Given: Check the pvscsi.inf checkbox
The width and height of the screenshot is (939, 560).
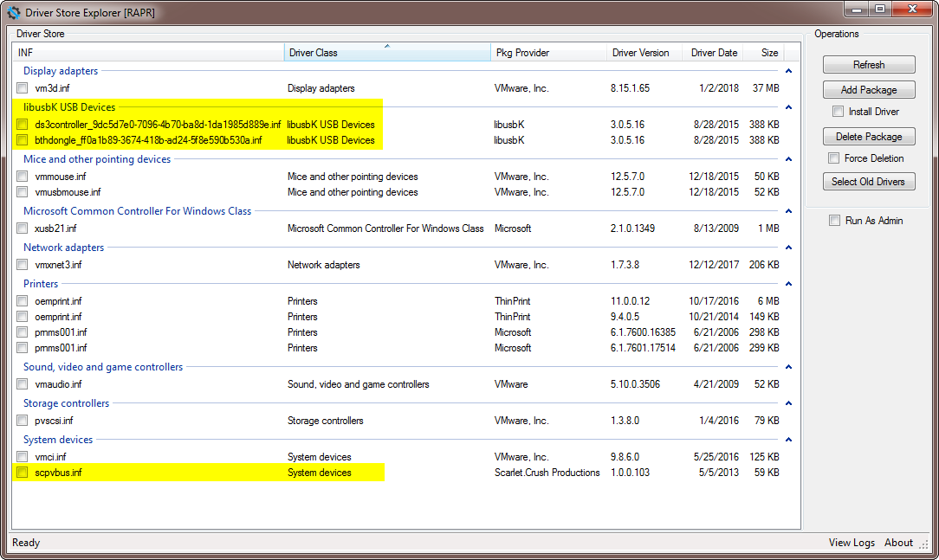Looking at the screenshot, I should (x=23, y=421).
